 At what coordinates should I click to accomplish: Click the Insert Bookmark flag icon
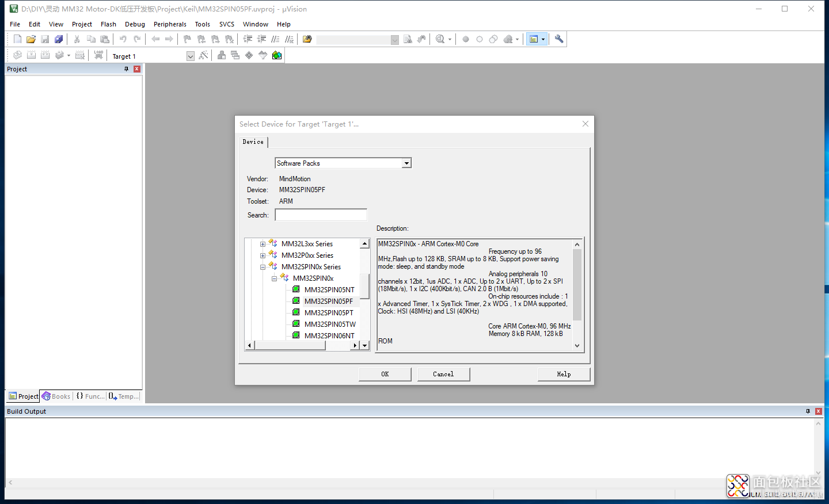pos(187,39)
